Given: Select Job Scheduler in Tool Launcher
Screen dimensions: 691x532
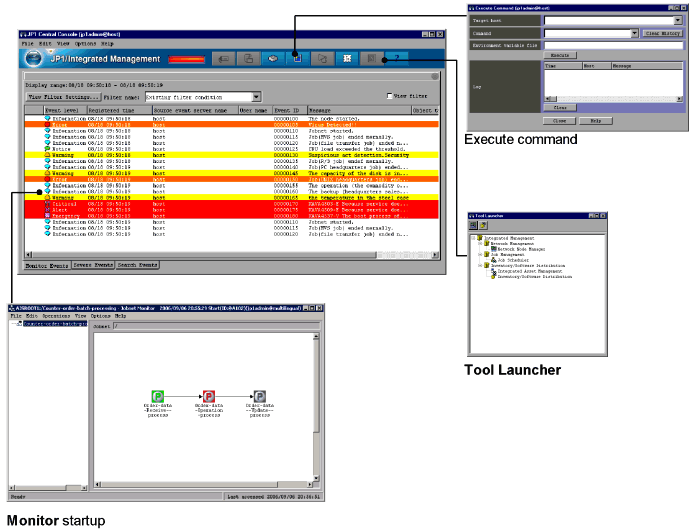Looking at the screenshot, I should point(513,260).
